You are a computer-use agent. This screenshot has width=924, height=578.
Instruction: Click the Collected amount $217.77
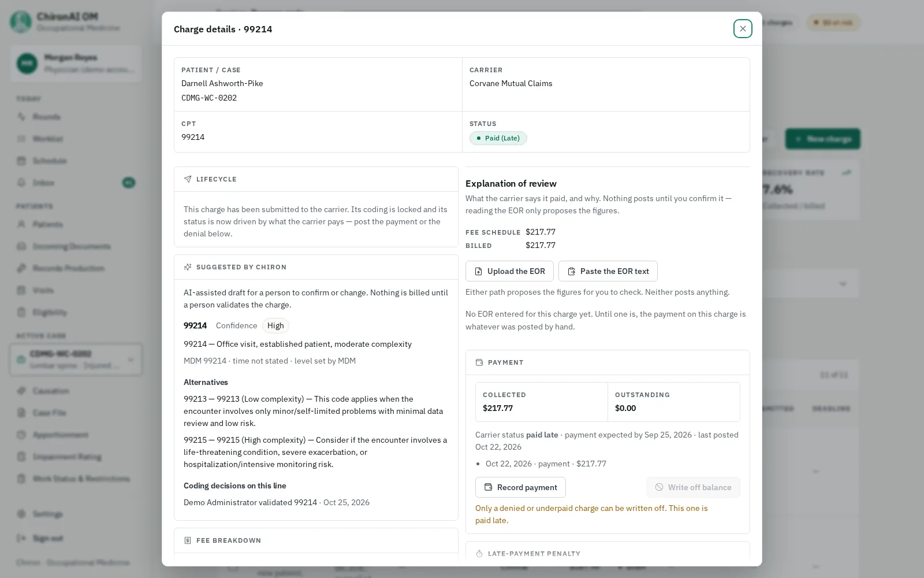(x=498, y=408)
